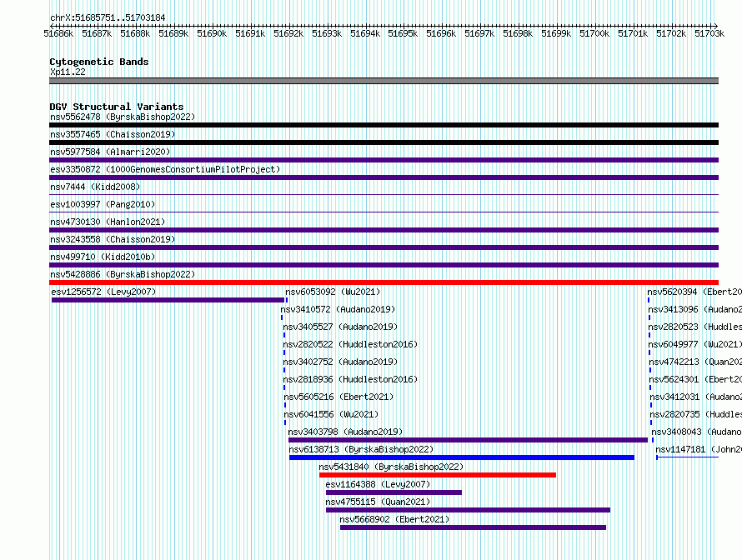742x560 pixels.
Task: Select nsv2820523 variant label
Action: tap(695, 327)
